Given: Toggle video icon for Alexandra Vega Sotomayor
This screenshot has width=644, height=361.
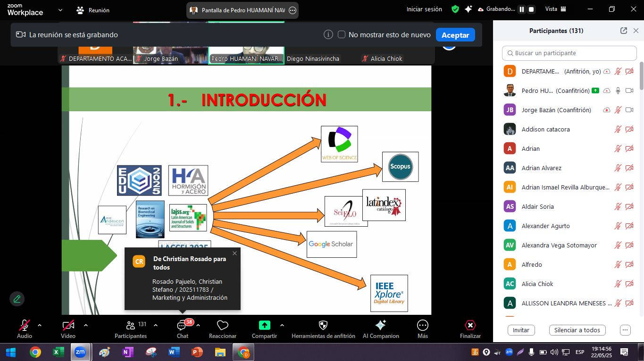Looking at the screenshot, I should (x=629, y=245).
